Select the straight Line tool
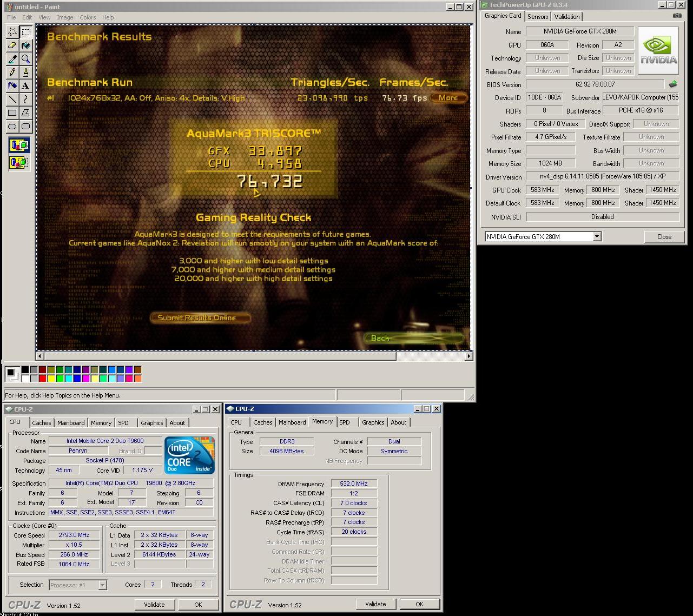Viewport: 693px width, 616px height. (12, 100)
